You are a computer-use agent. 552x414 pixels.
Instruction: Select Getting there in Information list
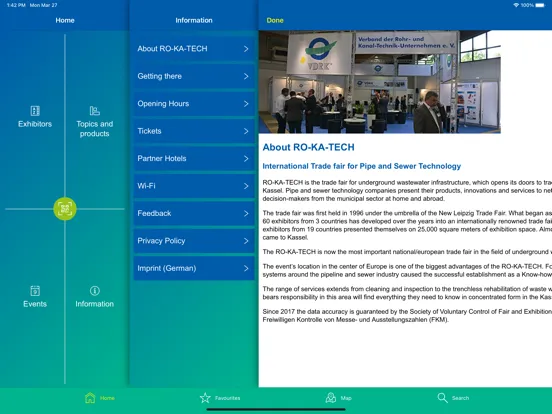click(194, 76)
